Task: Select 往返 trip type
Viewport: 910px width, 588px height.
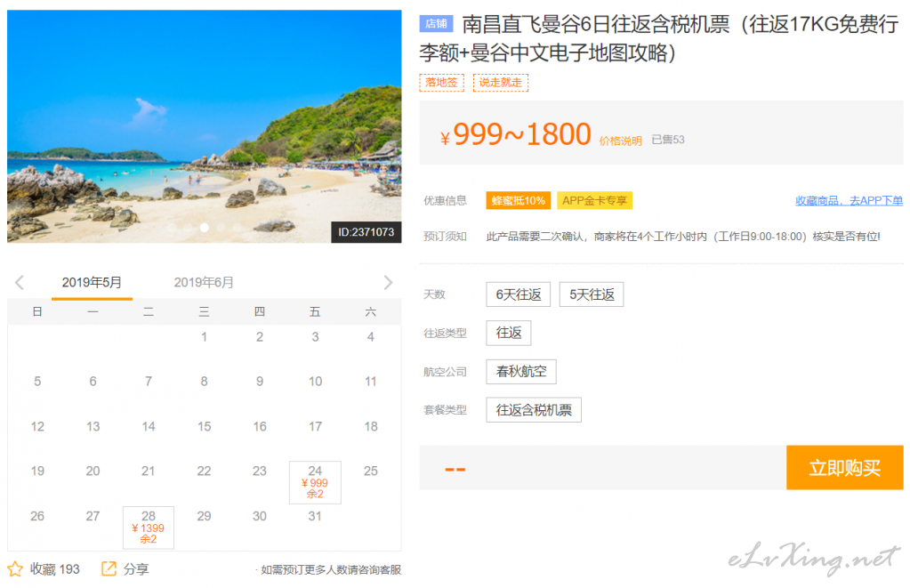Action: click(509, 333)
